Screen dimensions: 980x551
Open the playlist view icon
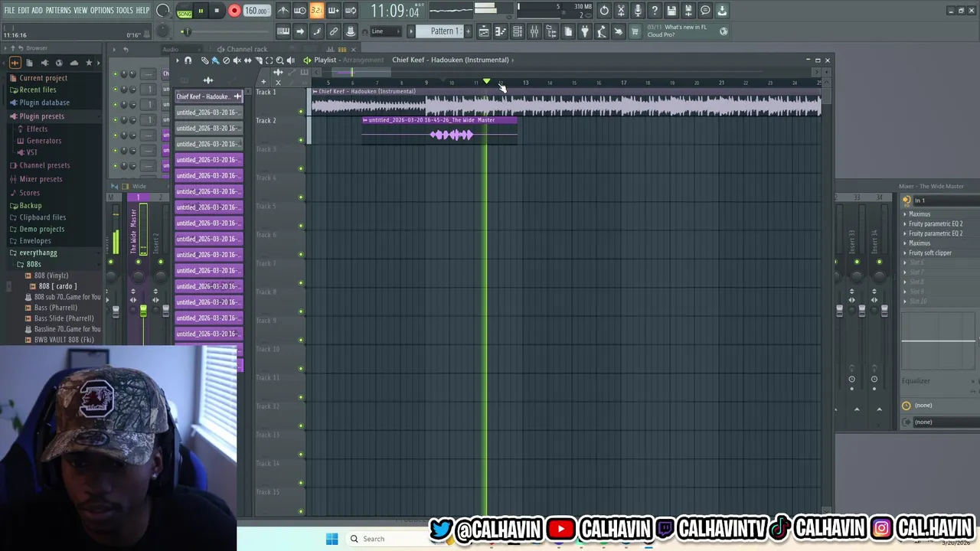click(484, 31)
